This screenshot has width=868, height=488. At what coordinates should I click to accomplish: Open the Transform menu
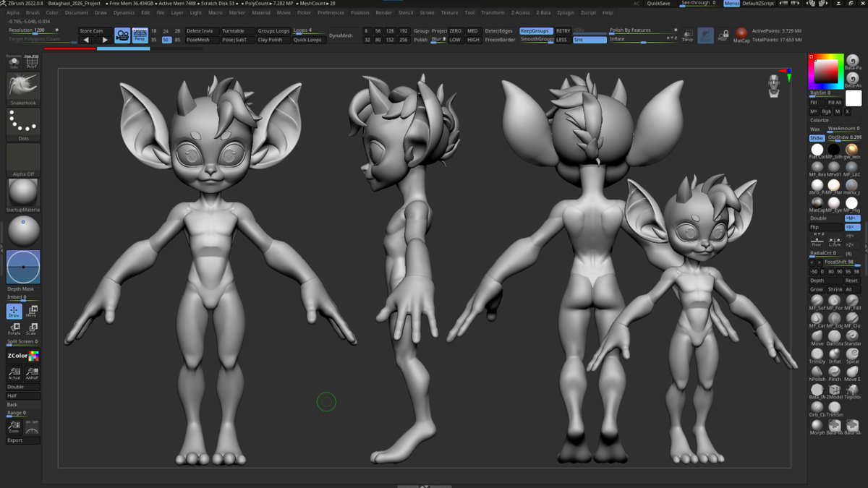(493, 12)
